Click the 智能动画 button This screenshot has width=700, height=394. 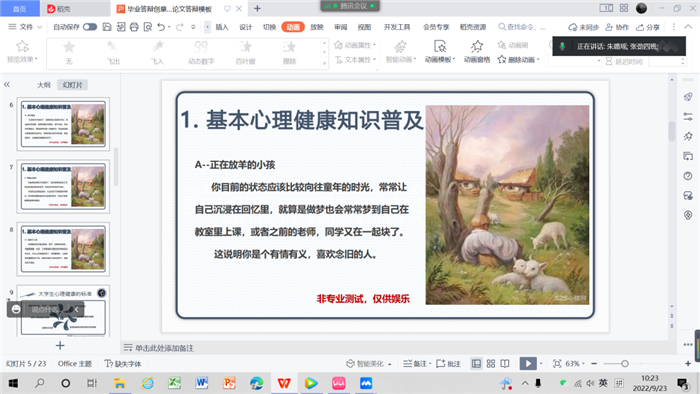tap(400, 52)
